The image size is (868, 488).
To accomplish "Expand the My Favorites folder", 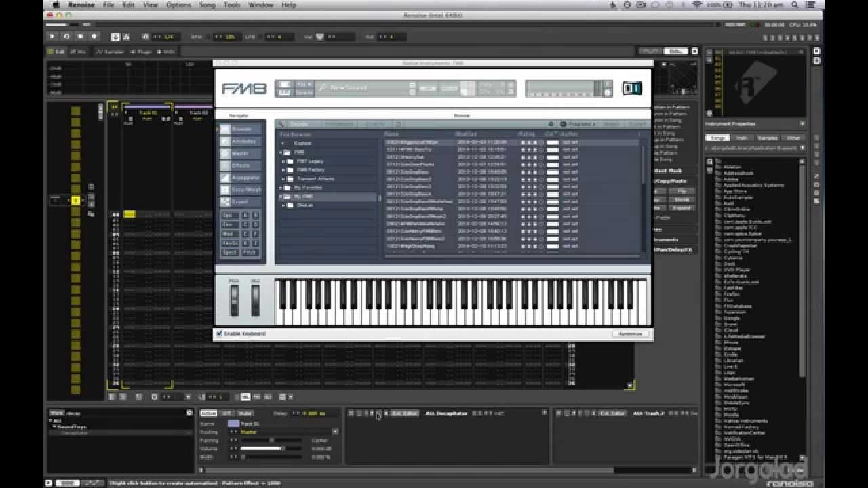I will pyautogui.click(x=281, y=188).
